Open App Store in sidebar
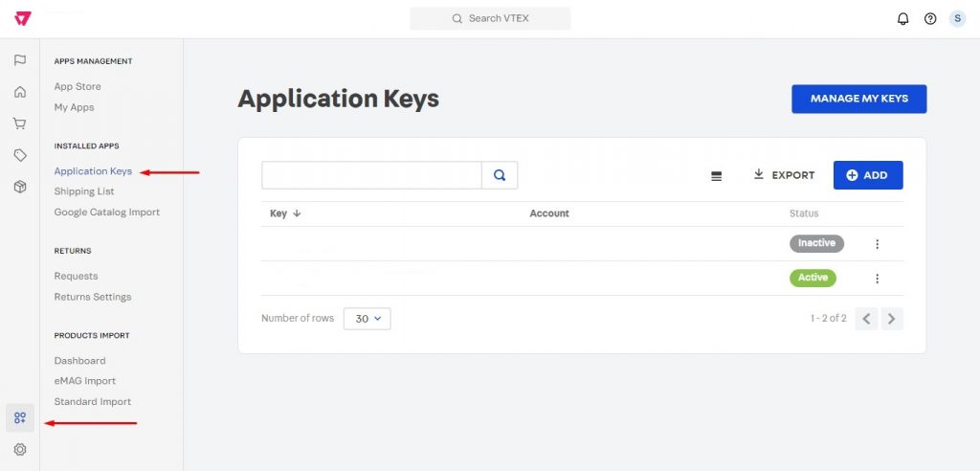 pos(78,86)
